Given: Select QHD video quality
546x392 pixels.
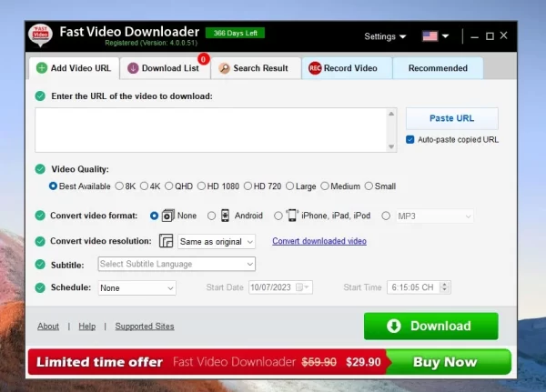Looking at the screenshot, I should click(x=169, y=186).
